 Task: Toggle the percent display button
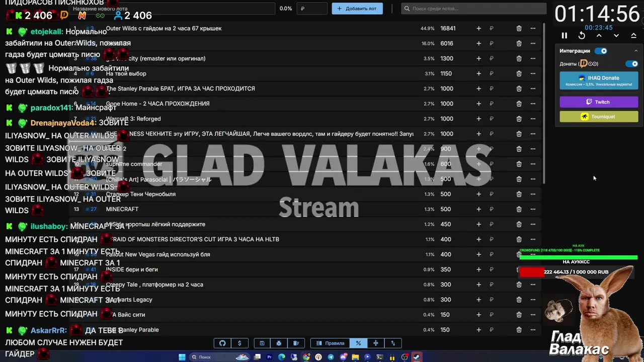358,343
